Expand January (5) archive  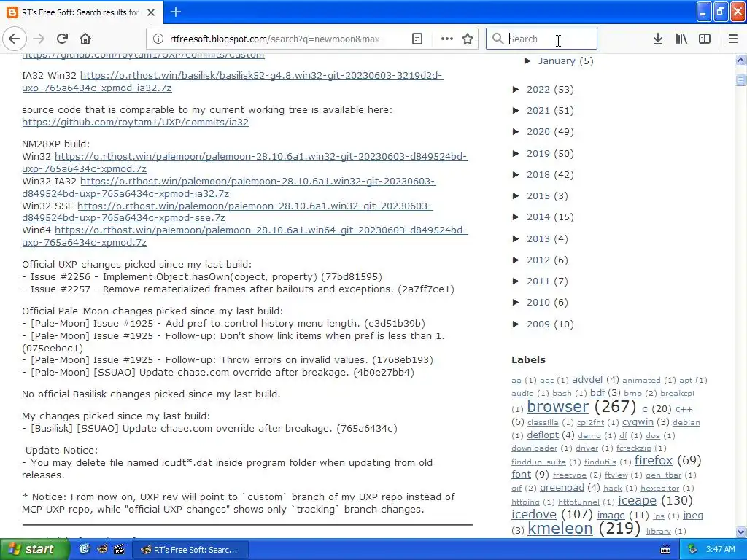tap(528, 61)
